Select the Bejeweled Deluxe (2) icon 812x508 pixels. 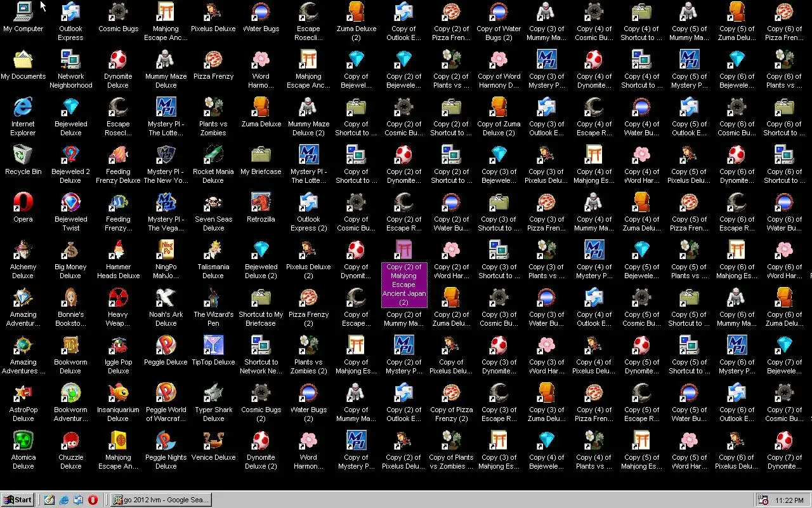click(x=261, y=260)
